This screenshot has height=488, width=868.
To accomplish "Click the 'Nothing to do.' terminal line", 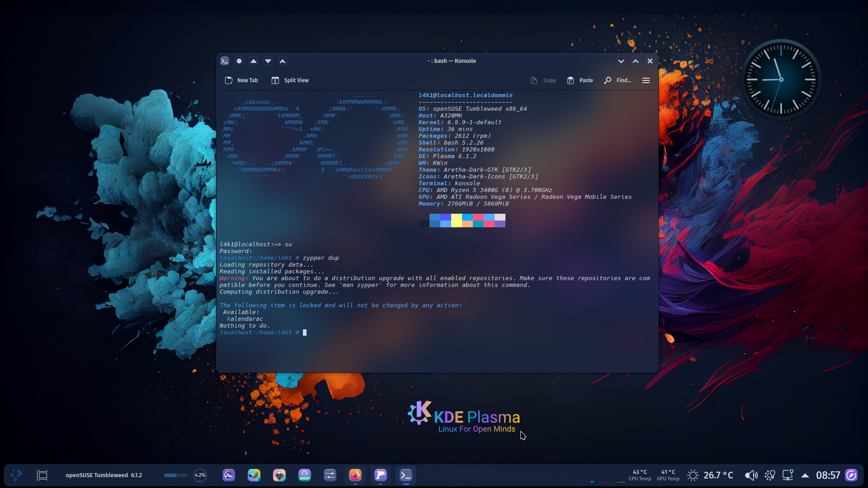I will (x=245, y=326).
